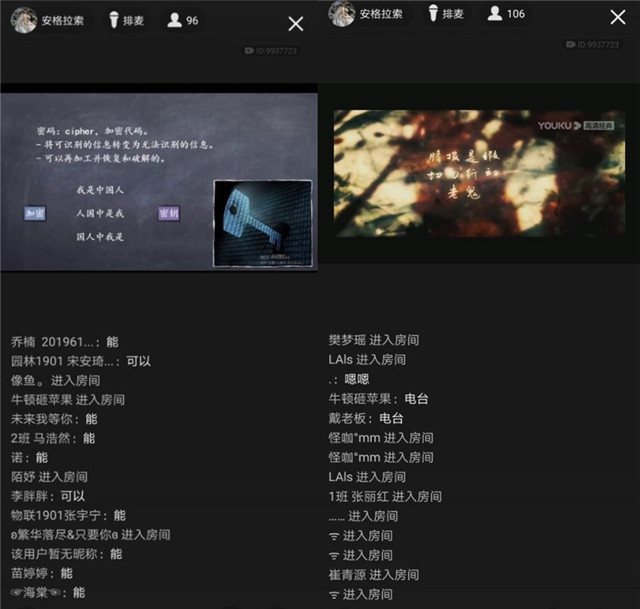Click the 像鱼。进入房间 notice
Viewport: 640px width, 609px height.
56,380
